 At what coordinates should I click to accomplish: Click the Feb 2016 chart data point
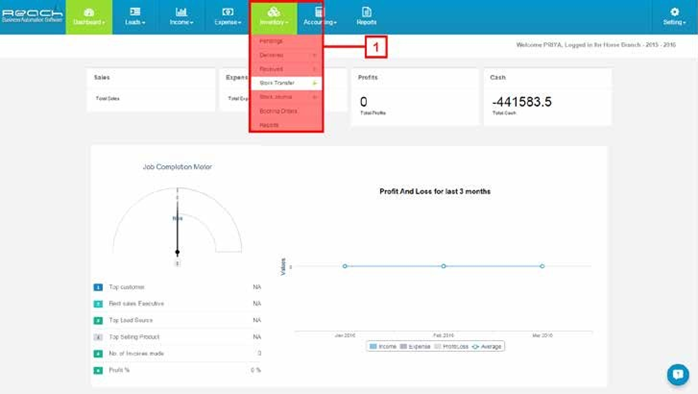pyautogui.click(x=443, y=266)
